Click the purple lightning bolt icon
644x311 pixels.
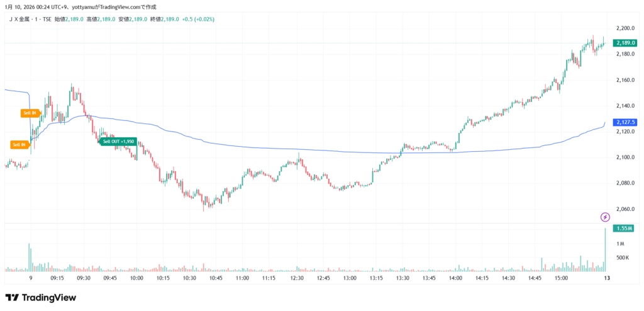[x=605, y=217]
